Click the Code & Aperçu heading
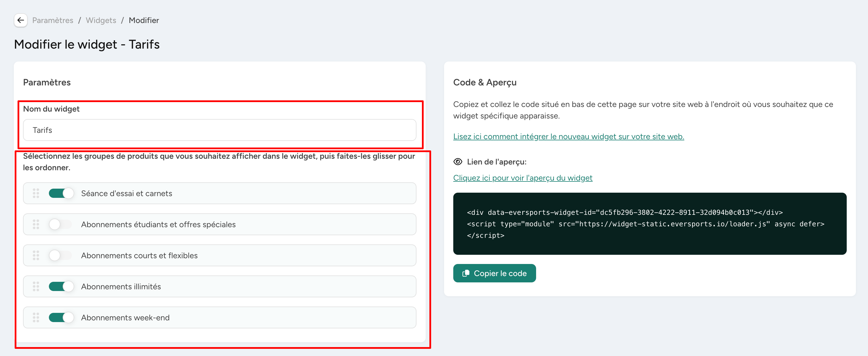The height and width of the screenshot is (356, 868). click(x=485, y=82)
